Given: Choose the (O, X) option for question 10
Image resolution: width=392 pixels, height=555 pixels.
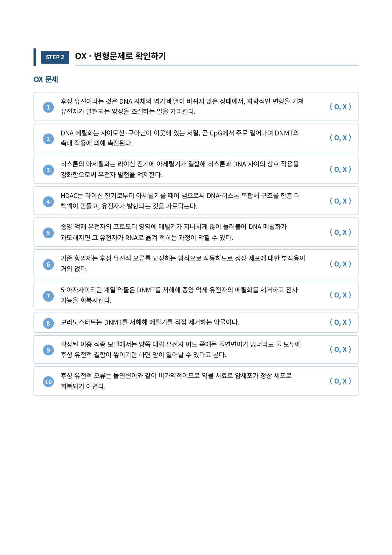Looking at the screenshot, I should (340, 381).
